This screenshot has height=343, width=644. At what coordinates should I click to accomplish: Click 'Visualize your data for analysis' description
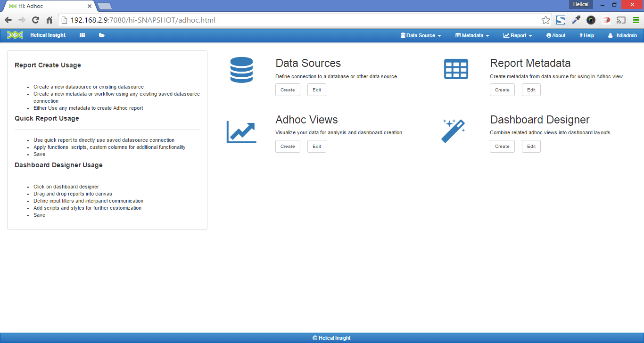[339, 133]
